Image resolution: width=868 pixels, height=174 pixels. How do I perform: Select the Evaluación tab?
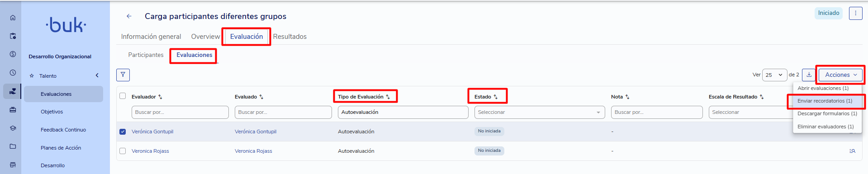247,37
